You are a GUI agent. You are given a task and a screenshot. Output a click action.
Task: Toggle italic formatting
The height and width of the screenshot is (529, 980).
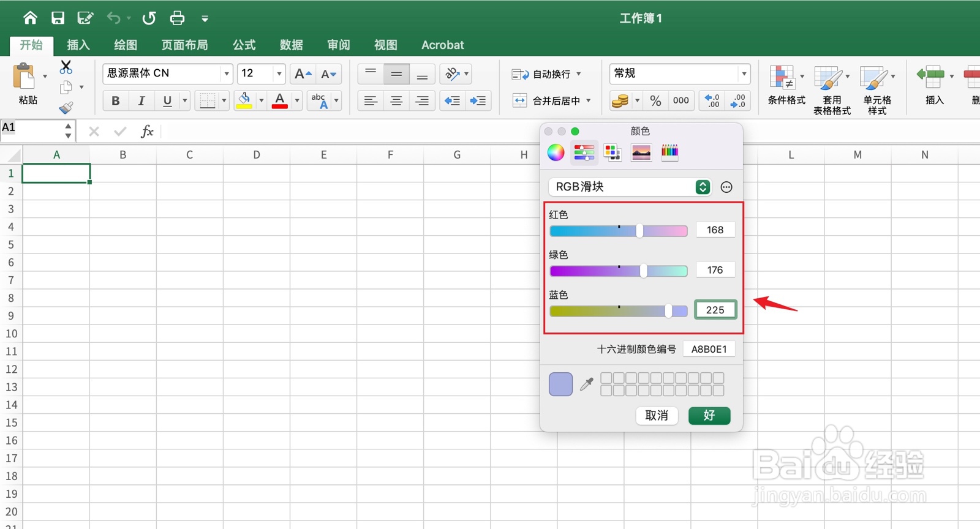click(x=141, y=100)
